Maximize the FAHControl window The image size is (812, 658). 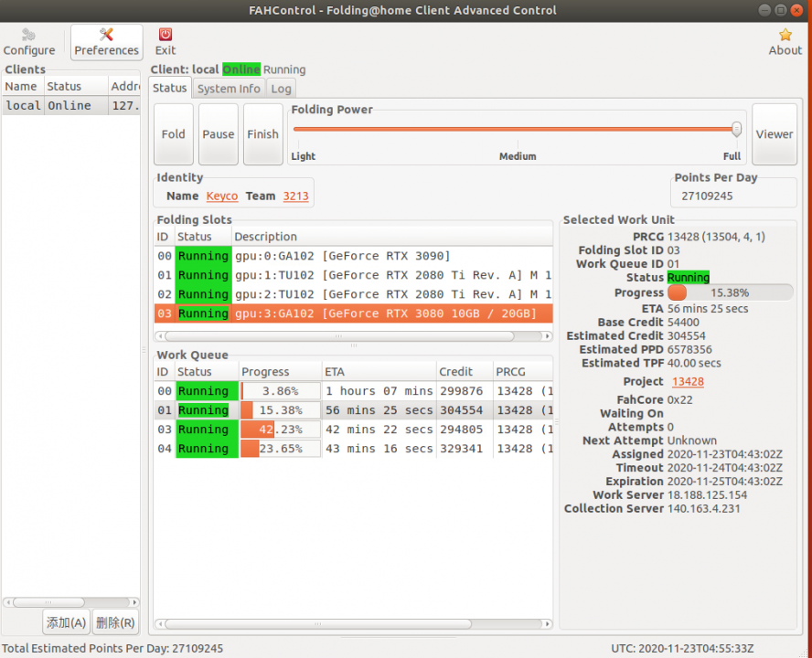click(x=780, y=10)
